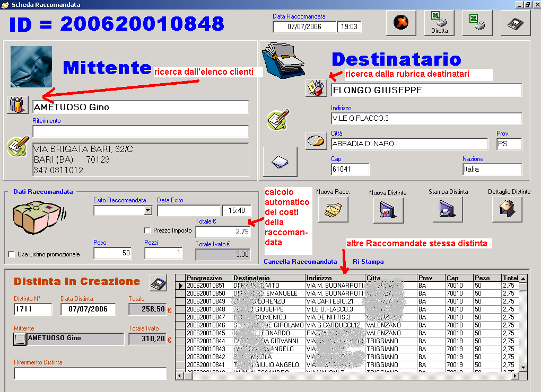Click the city lookup icon beside Città
This screenshot has height=392, width=541.
316,141
